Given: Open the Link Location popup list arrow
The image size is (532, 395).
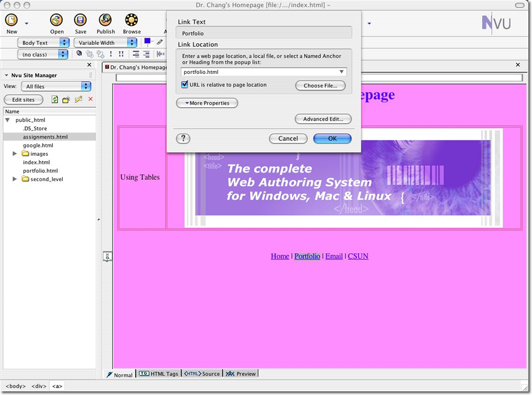Looking at the screenshot, I should click(x=342, y=72).
